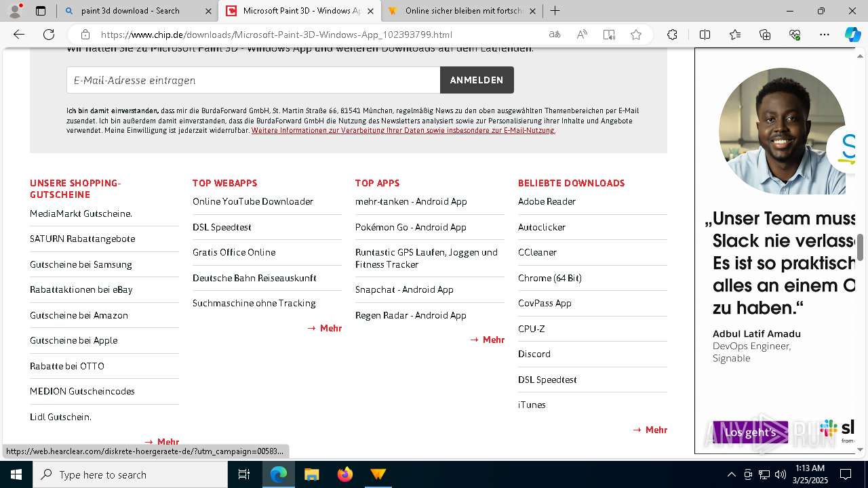The height and width of the screenshot is (488, 868).
Task: Open Lidl Gutschein link
Action: coord(60,417)
